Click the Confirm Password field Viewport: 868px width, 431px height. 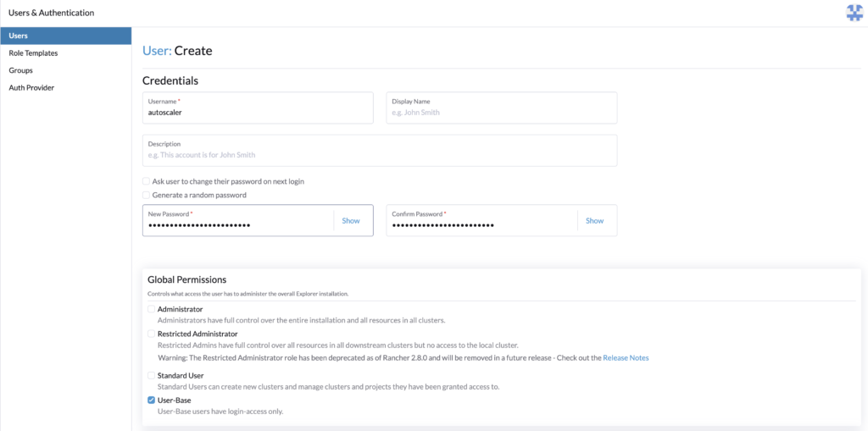coord(481,221)
